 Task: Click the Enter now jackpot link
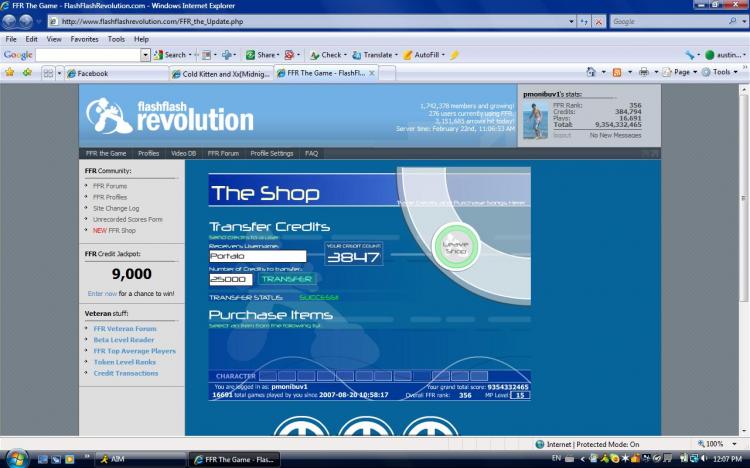(102, 294)
